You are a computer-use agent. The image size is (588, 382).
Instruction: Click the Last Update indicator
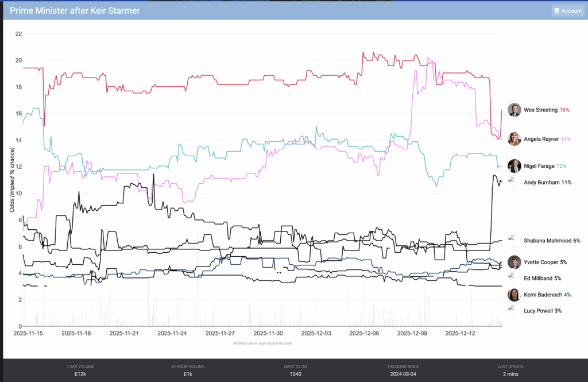(510, 370)
